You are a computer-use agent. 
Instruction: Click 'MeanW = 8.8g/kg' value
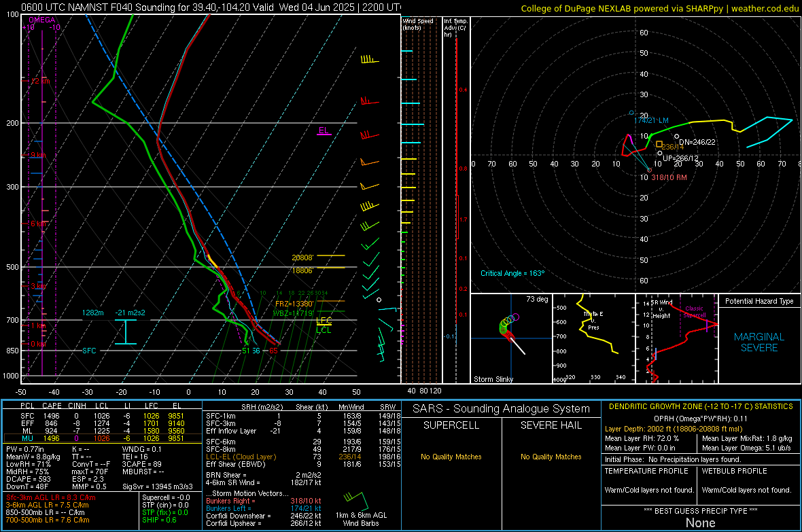[x=33, y=457]
